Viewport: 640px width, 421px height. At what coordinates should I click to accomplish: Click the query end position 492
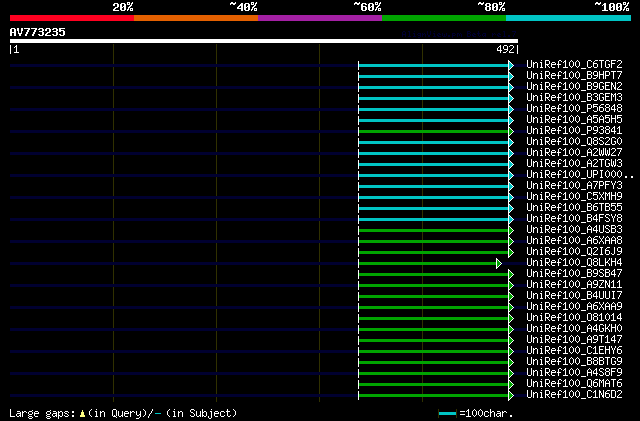pos(505,49)
